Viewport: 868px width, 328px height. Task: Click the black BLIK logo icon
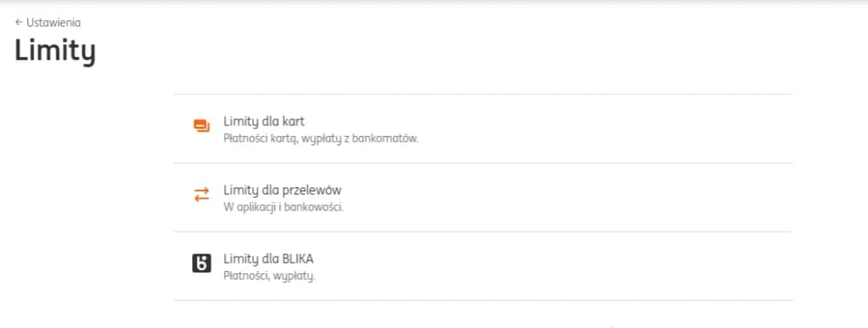tap(201, 263)
